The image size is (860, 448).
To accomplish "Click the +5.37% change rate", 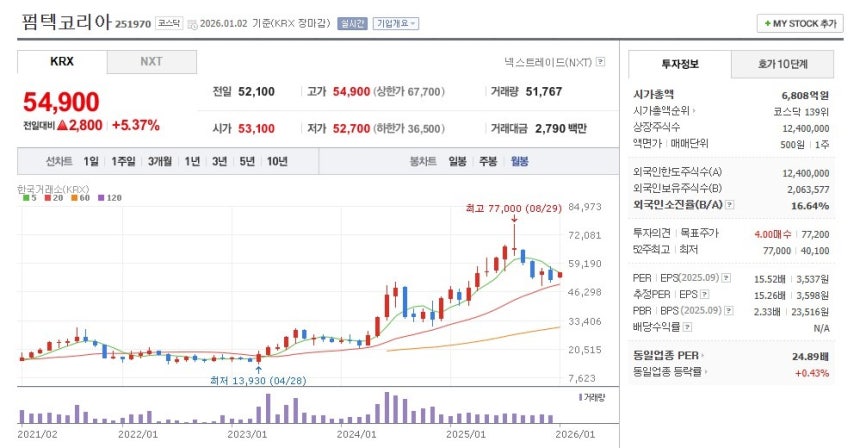I will (135, 125).
